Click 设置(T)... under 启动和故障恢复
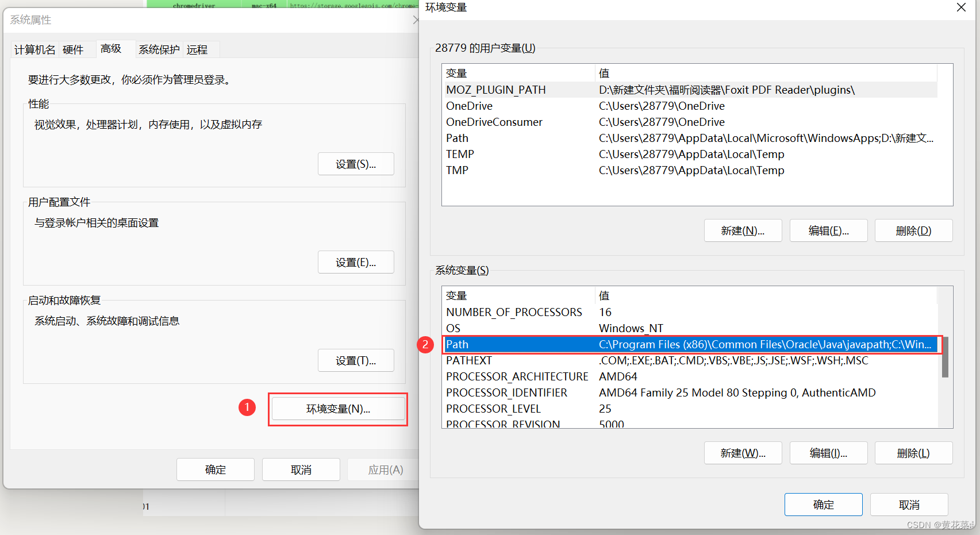This screenshot has height=535, width=980. [x=356, y=360]
